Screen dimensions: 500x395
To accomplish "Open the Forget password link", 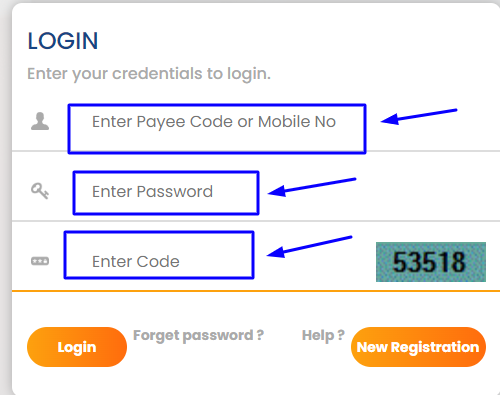I will click(199, 335).
